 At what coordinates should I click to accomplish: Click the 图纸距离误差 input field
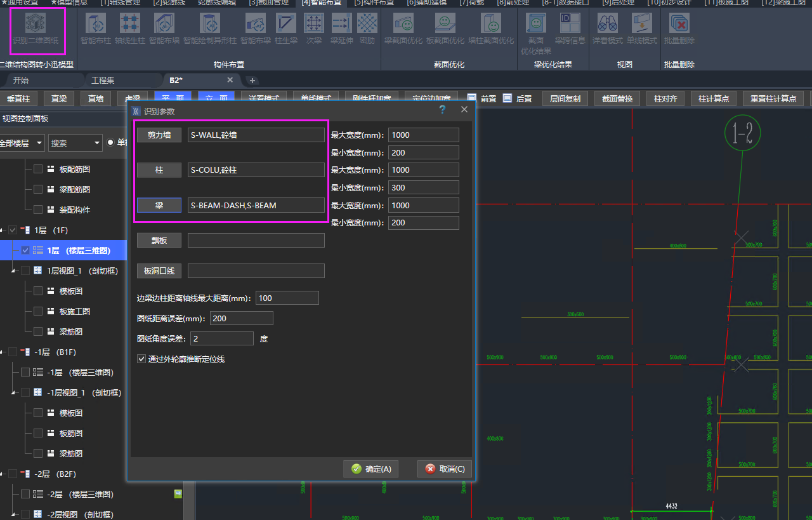pos(241,318)
